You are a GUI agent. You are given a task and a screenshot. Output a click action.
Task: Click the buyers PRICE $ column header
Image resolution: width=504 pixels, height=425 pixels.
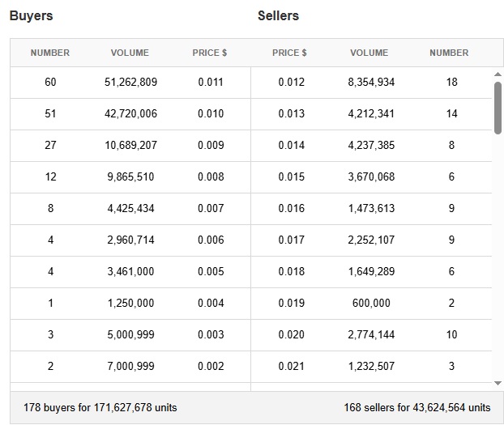pyautogui.click(x=210, y=53)
